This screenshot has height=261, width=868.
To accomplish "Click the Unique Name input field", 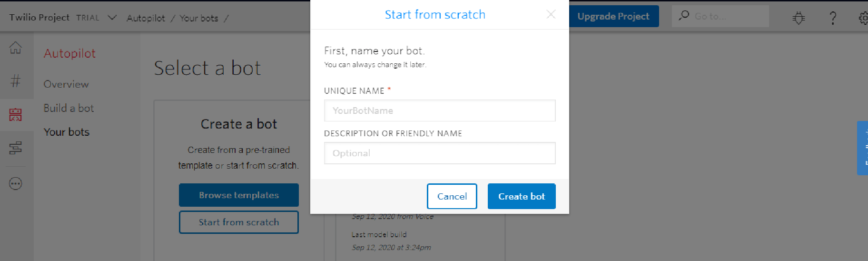I will pos(439,110).
